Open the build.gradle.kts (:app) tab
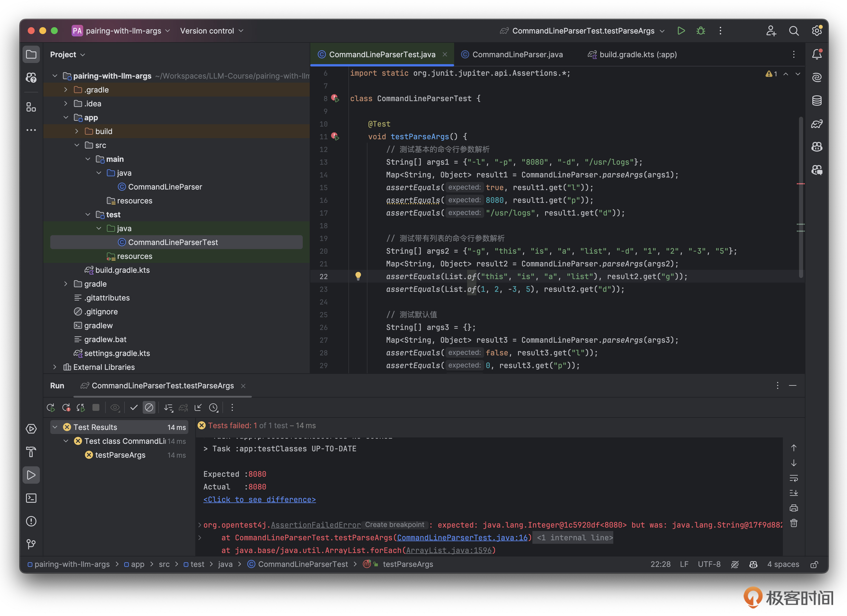847x616 pixels. [638, 55]
